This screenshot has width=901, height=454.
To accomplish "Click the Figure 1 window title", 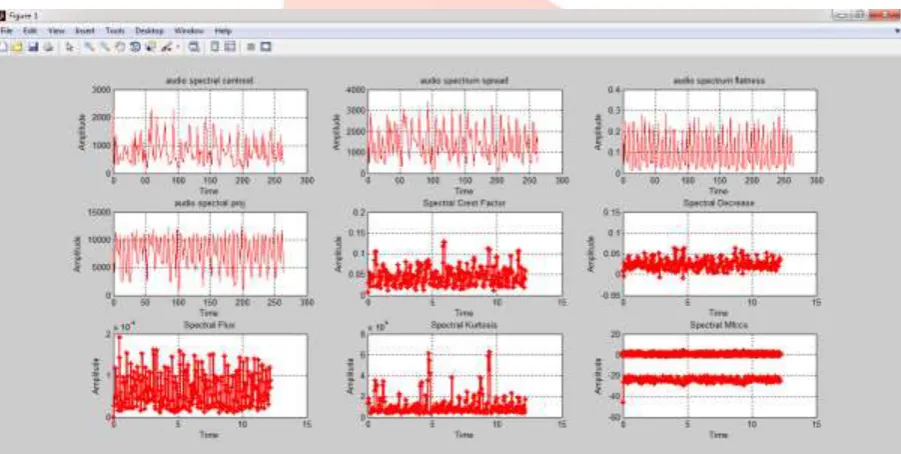I will coord(25,15).
